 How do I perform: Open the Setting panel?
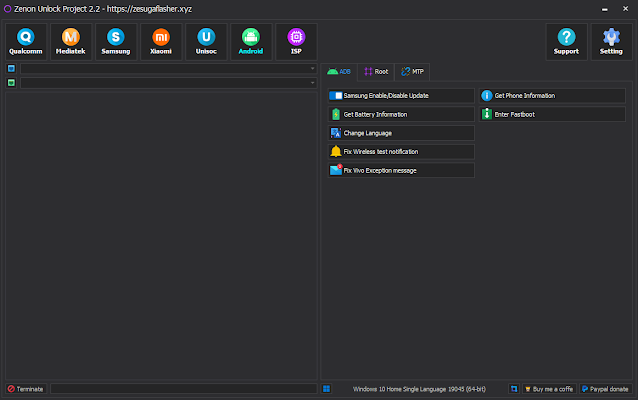click(612, 42)
